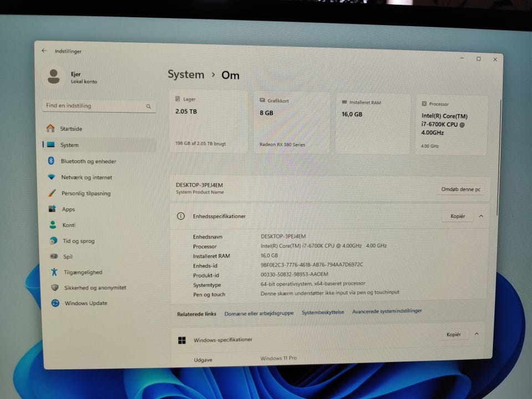Maximize the Indstillinger window
Screen dimensions: 532x399
[x=478, y=59]
